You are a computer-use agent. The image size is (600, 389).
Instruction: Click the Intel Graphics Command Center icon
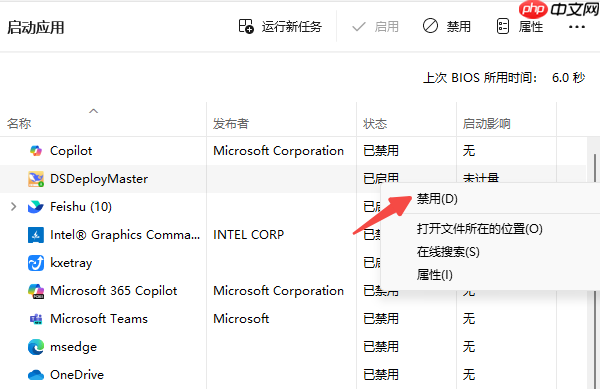pyautogui.click(x=36, y=235)
